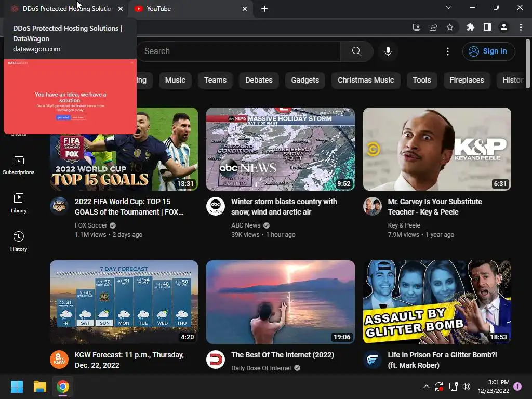
Task: Open the Windows Start menu
Action: coord(17,387)
